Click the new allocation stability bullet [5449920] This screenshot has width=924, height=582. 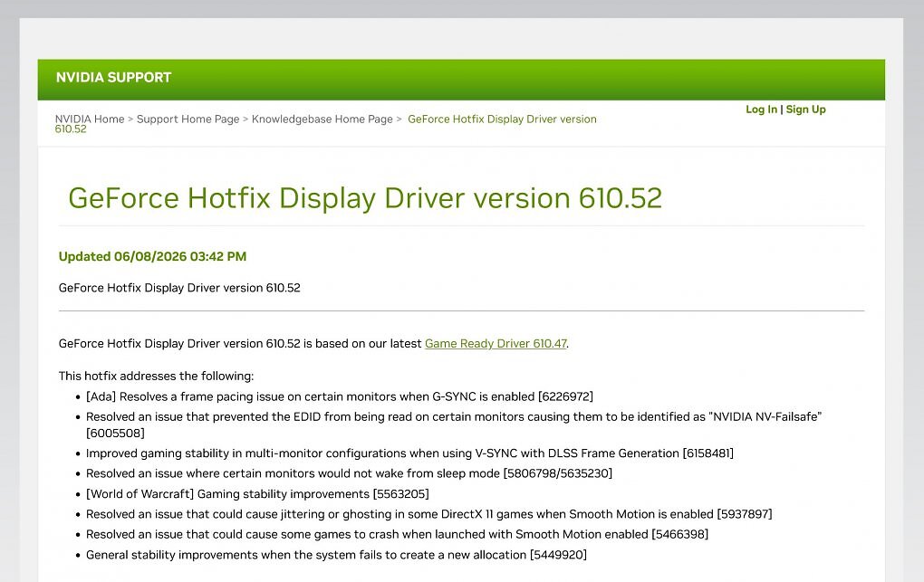pyautogui.click(x=336, y=555)
